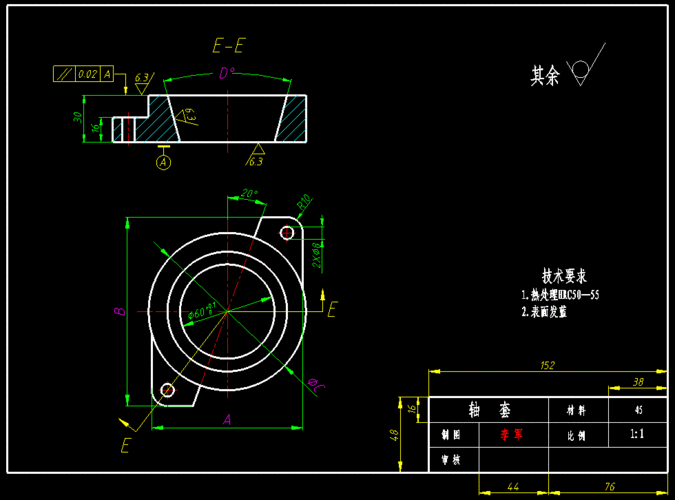
Task: Select the red 李军 name text
Action: point(510,436)
